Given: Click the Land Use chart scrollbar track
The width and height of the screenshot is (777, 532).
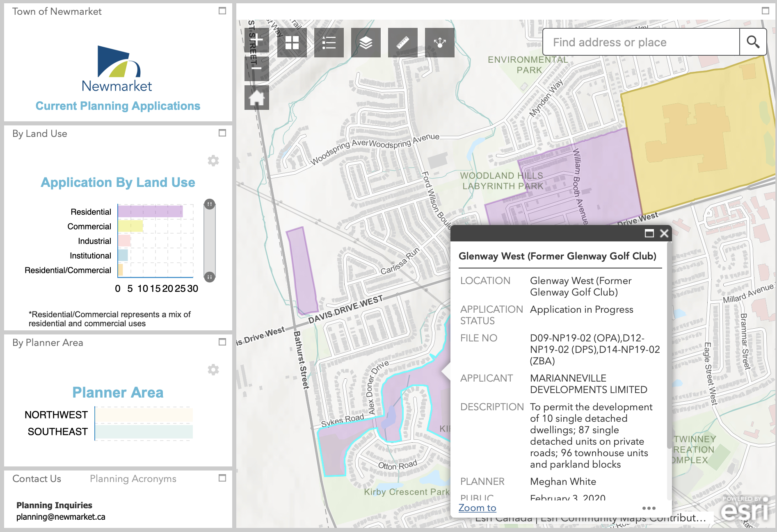Looking at the screenshot, I should [x=210, y=241].
